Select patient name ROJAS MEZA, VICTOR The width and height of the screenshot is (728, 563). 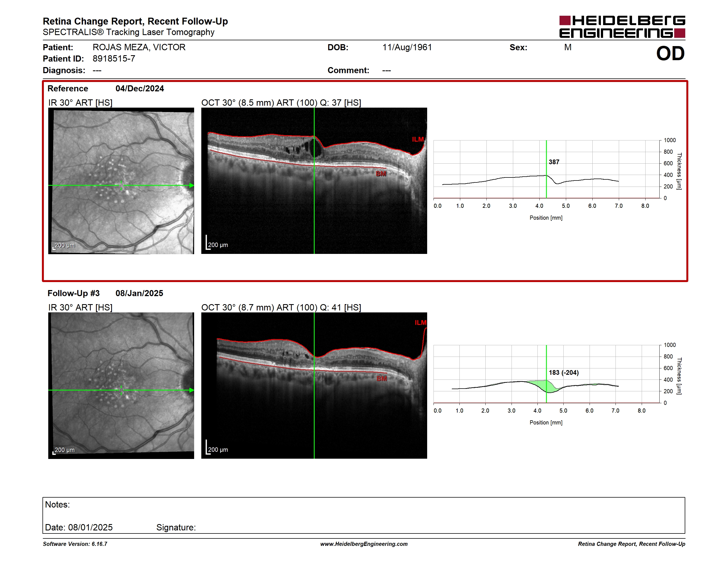pyautogui.click(x=139, y=47)
